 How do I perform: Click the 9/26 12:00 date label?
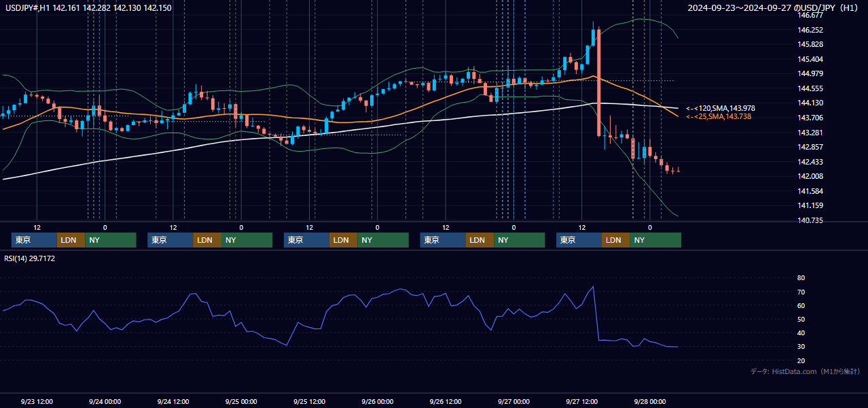(x=446, y=401)
